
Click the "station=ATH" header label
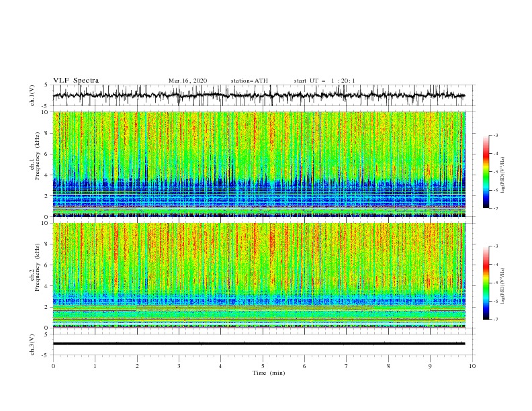[249, 81]
